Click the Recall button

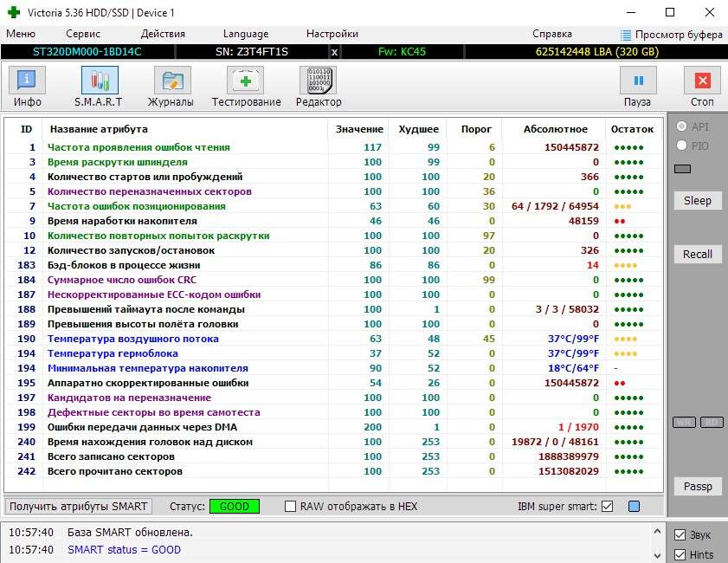pyautogui.click(x=698, y=255)
